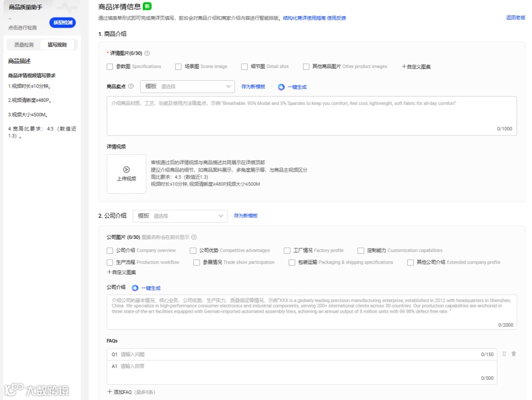Click rule text 2.视频清晰度≥480P
This screenshot has width=532, height=400.
pyautogui.click(x=30, y=100)
